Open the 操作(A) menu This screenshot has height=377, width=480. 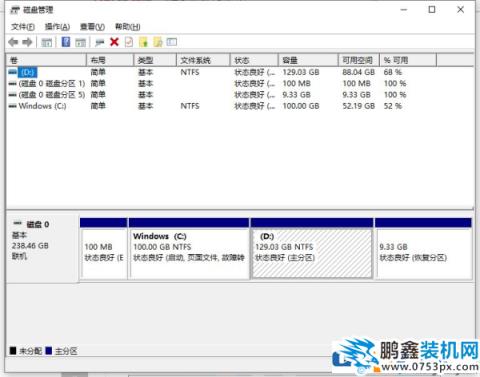57,27
